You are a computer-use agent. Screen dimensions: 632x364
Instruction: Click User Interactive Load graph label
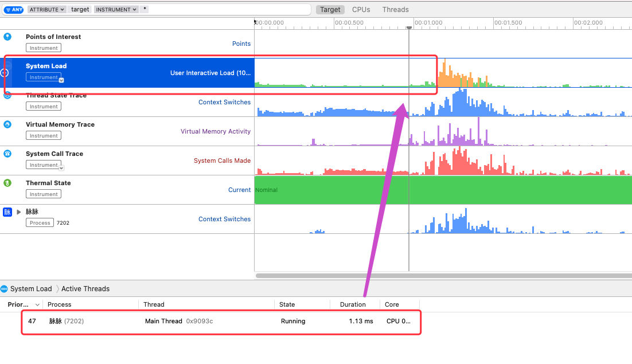pos(210,73)
